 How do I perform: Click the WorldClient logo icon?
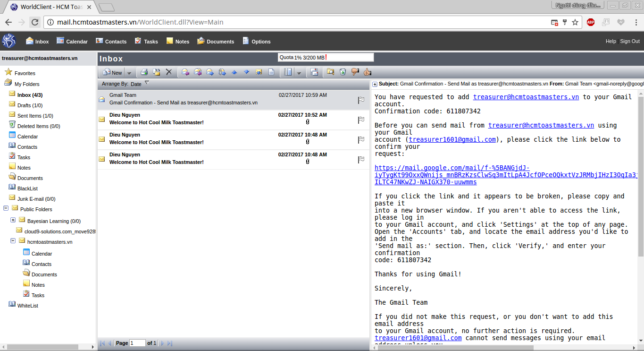[9, 41]
